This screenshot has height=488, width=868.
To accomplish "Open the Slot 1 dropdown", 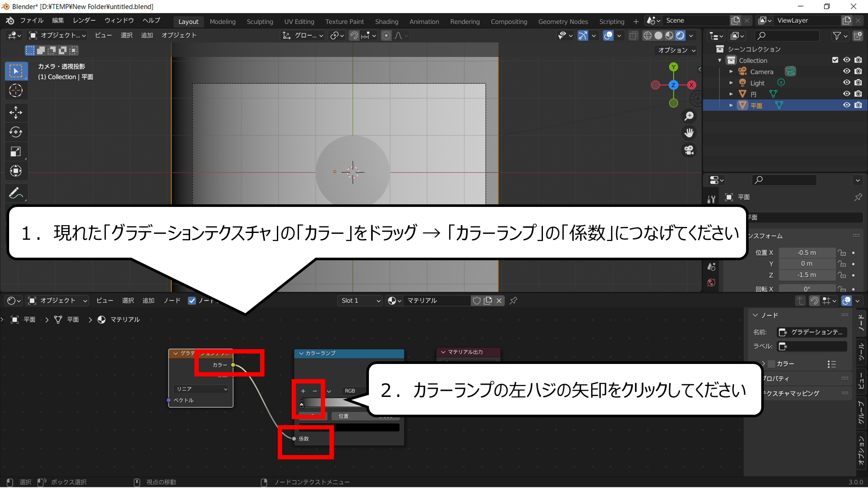I will pos(360,301).
